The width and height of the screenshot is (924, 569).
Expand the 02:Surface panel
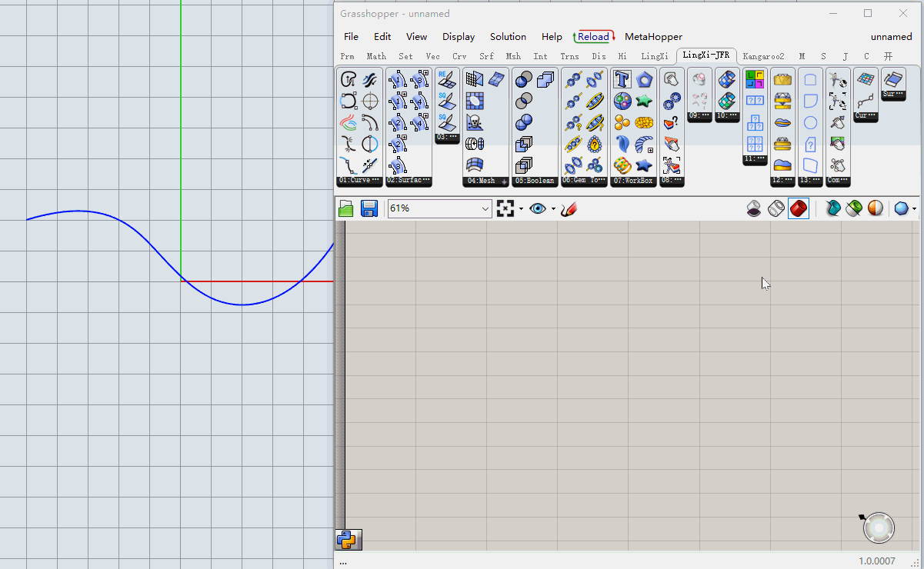pyautogui.click(x=409, y=181)
